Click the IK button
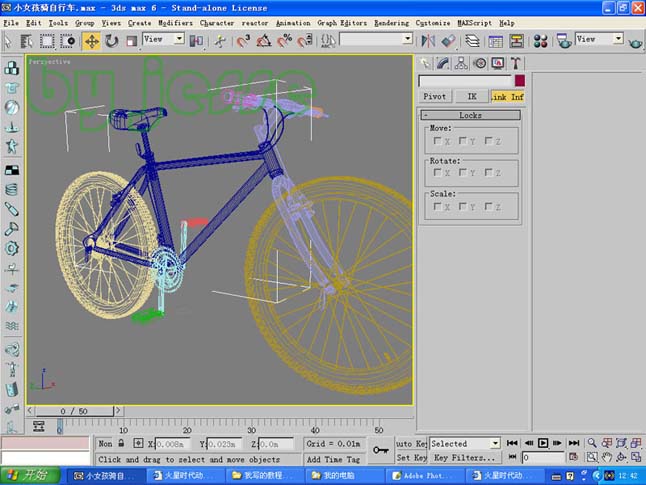This screenshot has height=485, width=646. point(472,96)
